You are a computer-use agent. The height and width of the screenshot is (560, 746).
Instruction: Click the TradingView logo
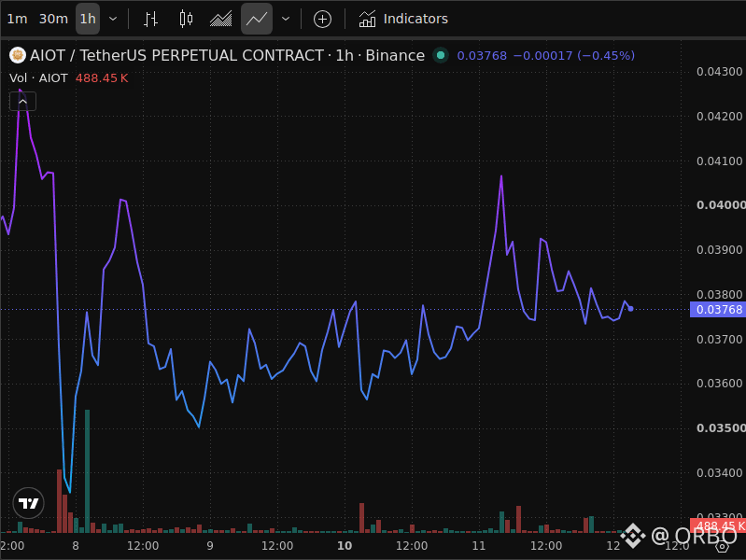tap(29, 503)
